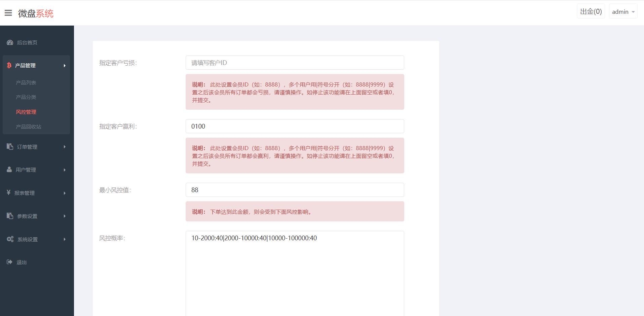Select 风控管理 in the sidebar
The width and height of the screenshot is (644, 316).
click(26, 112)
